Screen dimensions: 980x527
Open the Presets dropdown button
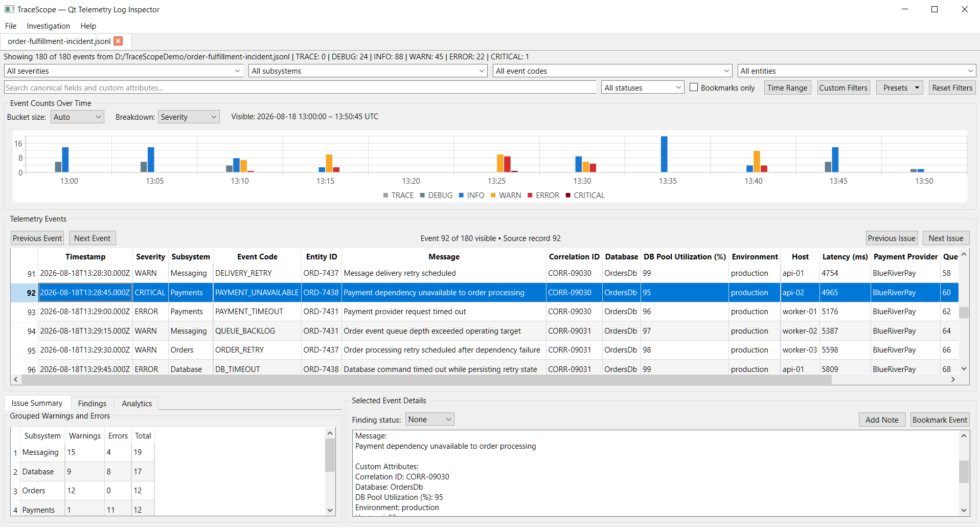click(900, 87)
